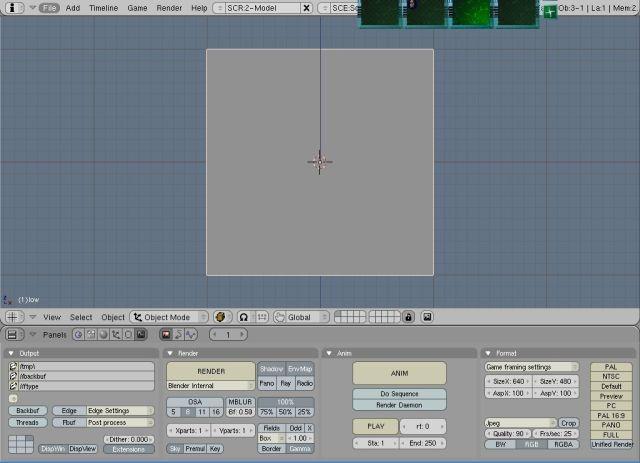Toggle the Backbuf option
640x463 pixels.
tap(28, 410)
